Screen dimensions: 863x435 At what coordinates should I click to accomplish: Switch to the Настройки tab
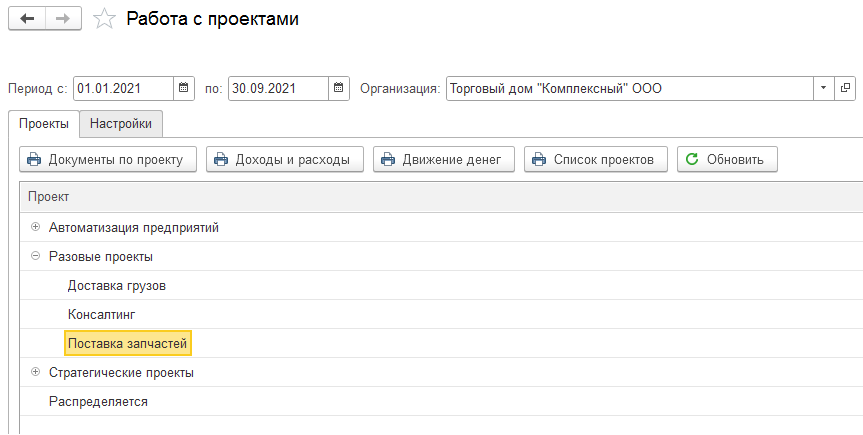click(121, 123)
